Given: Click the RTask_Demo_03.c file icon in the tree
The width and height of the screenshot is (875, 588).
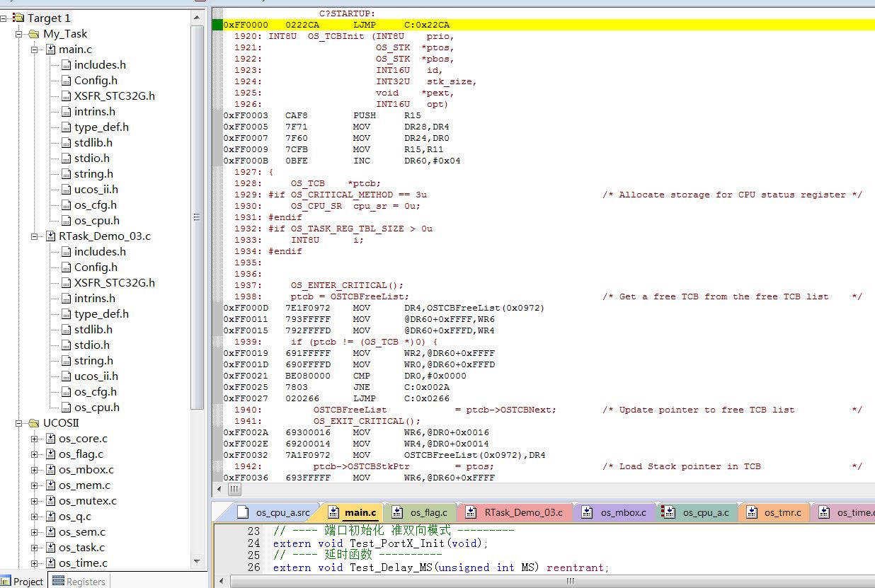Looking at the screenshot, I should tap(50, 236).
